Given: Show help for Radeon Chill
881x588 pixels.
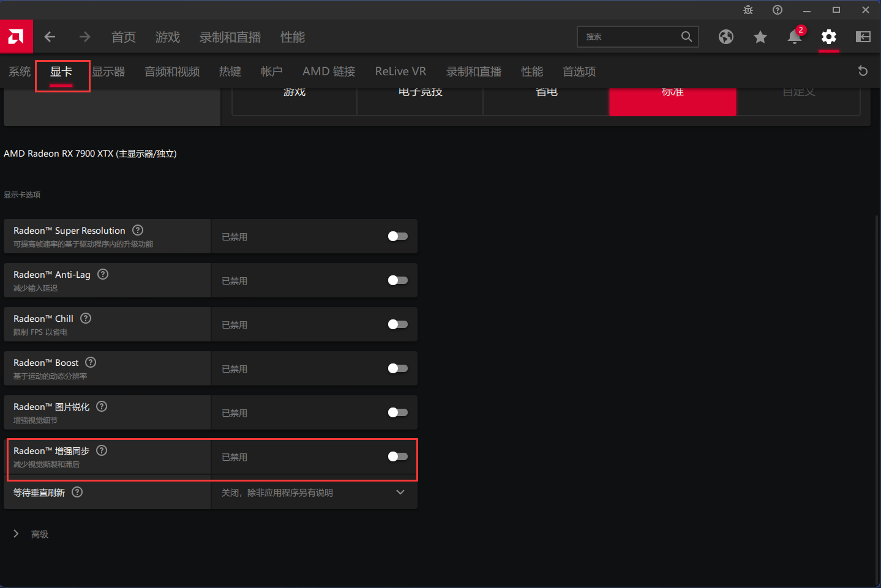Looking at the screenshot, I should (86, 318).
